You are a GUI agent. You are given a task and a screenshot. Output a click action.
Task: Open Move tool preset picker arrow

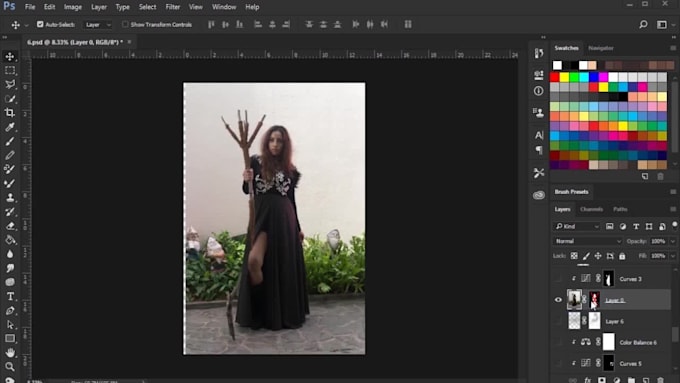[26, 25]
